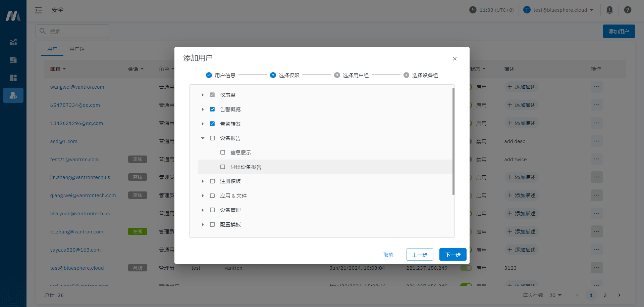Open the dashboard chart icon in sidebar
644x307 pixels.
(x=13, y=42)
